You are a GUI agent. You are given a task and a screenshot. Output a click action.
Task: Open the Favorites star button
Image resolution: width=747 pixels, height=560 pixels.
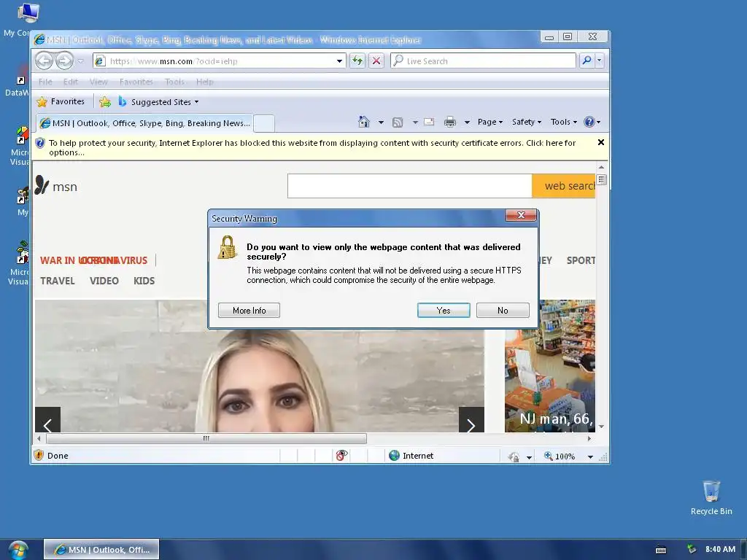point(61,101)
